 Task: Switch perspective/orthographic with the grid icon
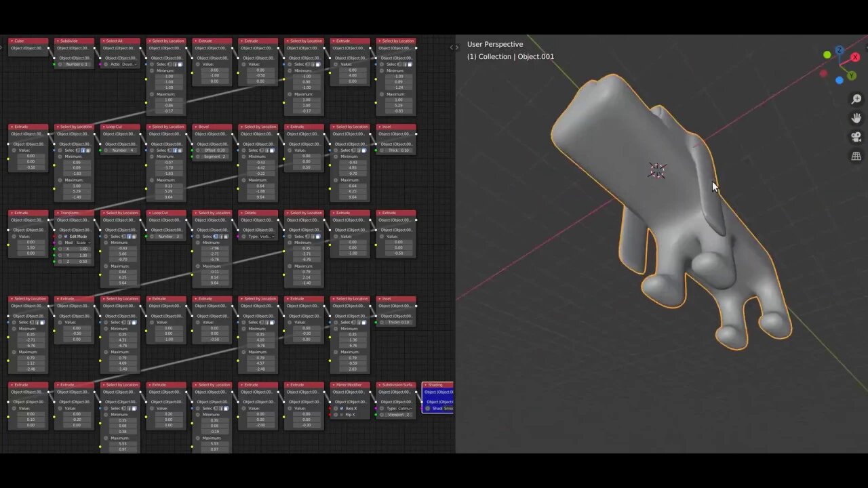856,157
